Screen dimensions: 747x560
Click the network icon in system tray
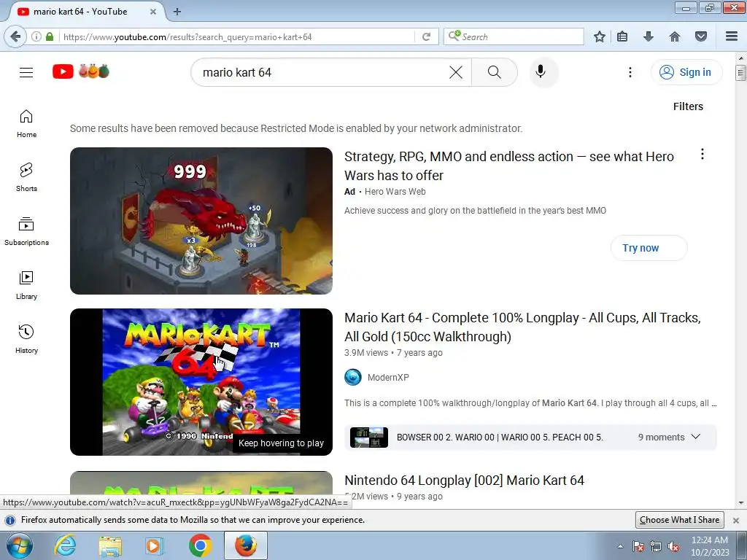[x=656, y=547]
